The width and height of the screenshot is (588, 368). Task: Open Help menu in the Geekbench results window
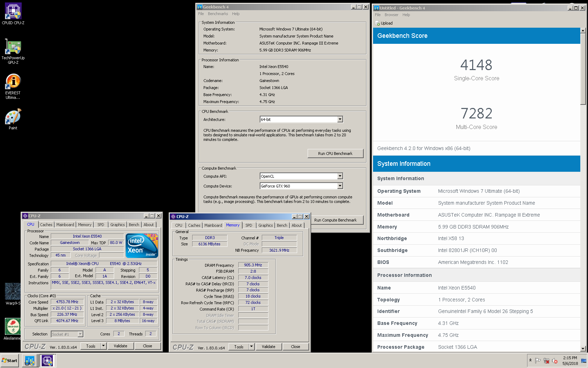click(406, 15)
